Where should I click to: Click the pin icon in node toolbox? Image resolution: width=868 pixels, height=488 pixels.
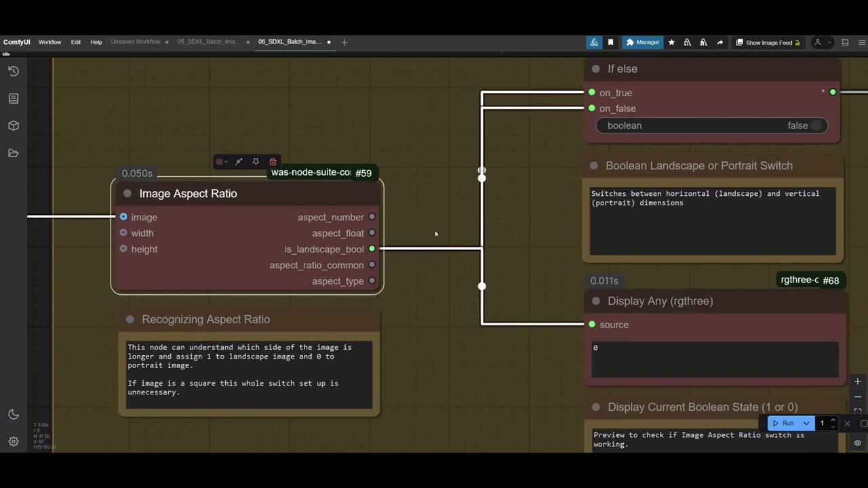256,162
